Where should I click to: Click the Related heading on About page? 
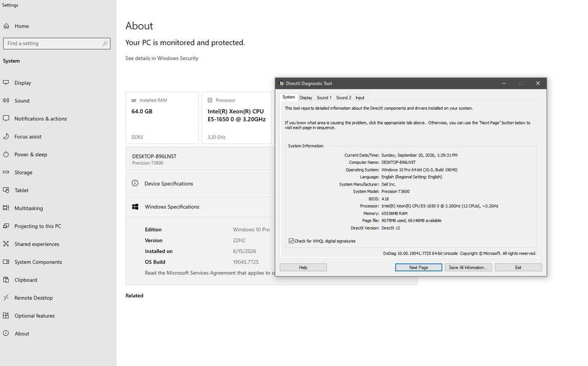point(134,296)
